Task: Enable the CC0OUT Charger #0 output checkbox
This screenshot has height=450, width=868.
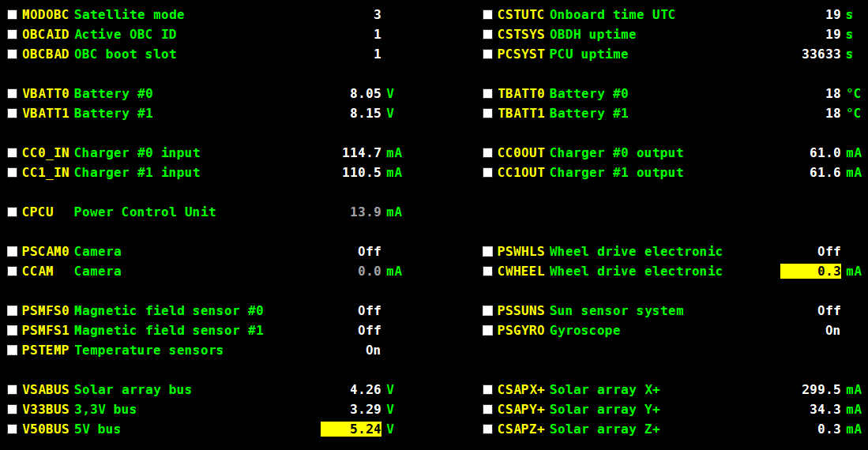Action: pos(487,153)
